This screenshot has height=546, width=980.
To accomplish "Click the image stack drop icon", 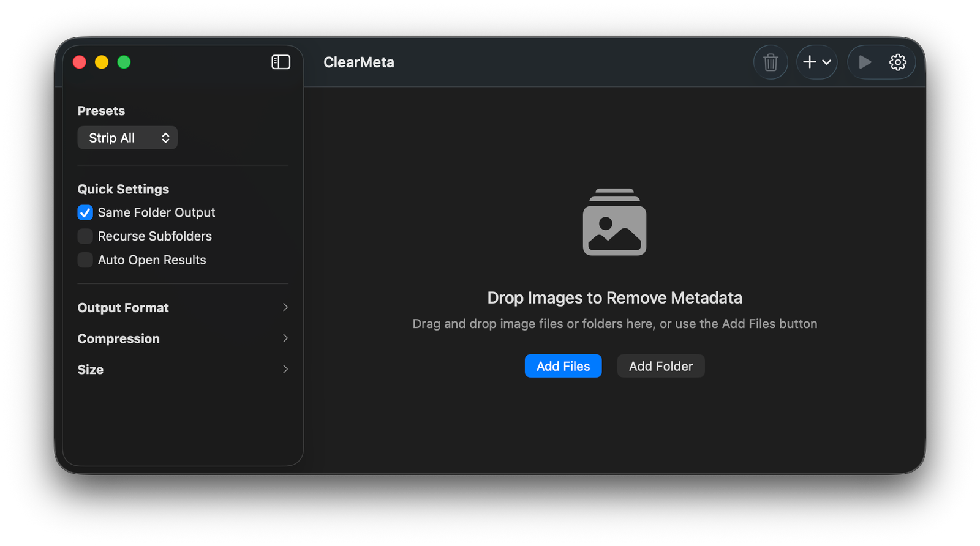I will tap(614, 222).
